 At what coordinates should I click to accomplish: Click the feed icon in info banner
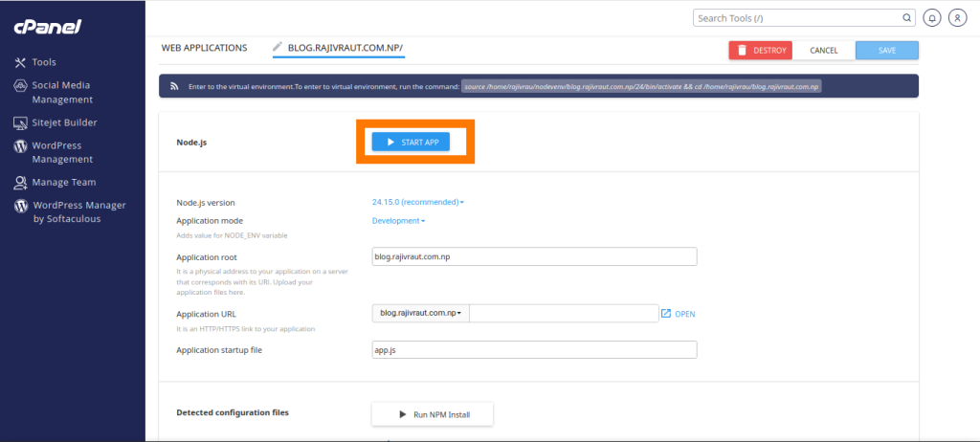point(175,86)
